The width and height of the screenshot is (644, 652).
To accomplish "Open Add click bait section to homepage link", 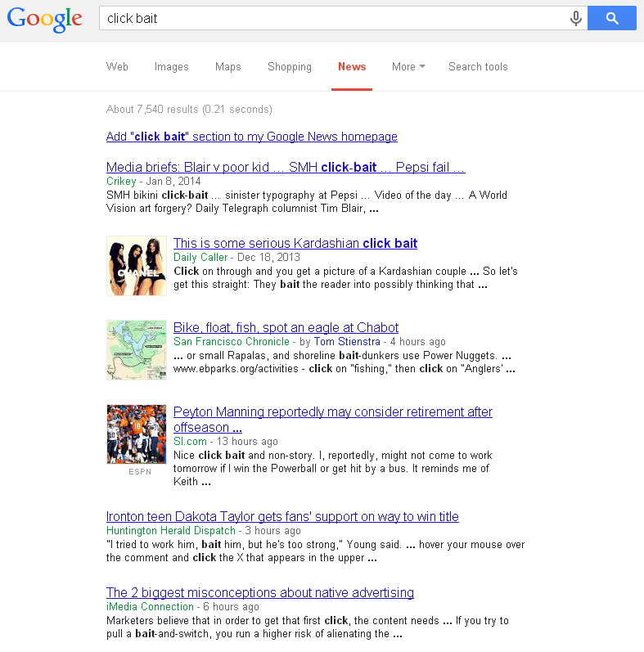I will tap(252, 137).
